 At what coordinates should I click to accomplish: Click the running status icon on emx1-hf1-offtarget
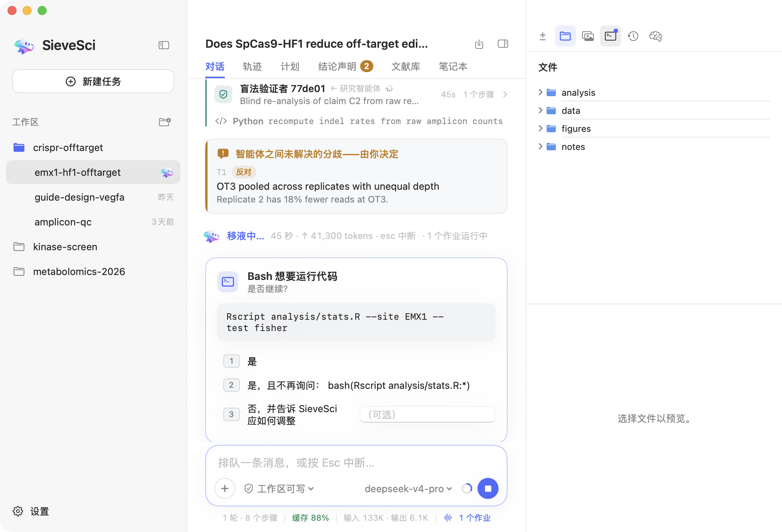[167, 172]
